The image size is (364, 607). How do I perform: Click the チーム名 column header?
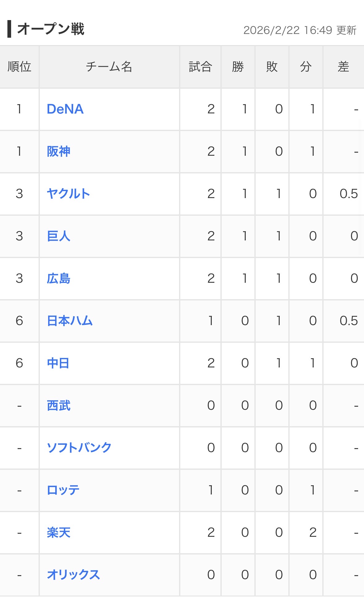[x=109, y=67]
